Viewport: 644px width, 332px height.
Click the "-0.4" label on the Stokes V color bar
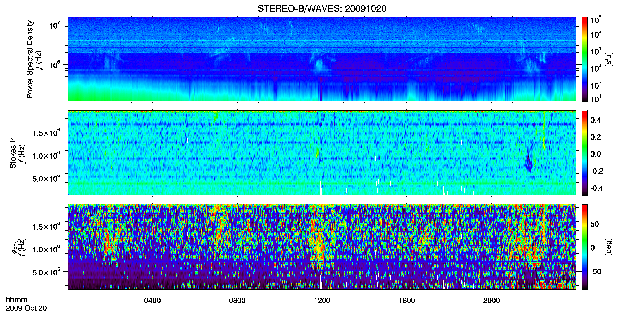(x=597, y=188)
